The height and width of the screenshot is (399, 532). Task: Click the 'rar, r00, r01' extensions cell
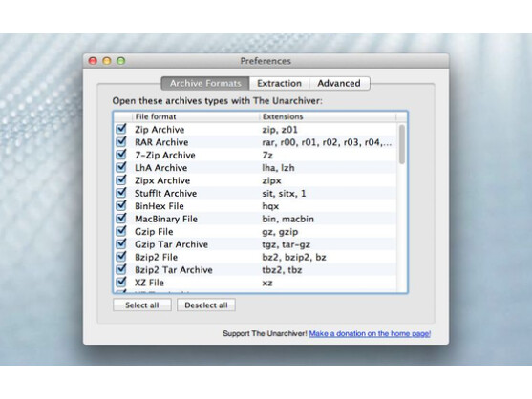point(327,142)
